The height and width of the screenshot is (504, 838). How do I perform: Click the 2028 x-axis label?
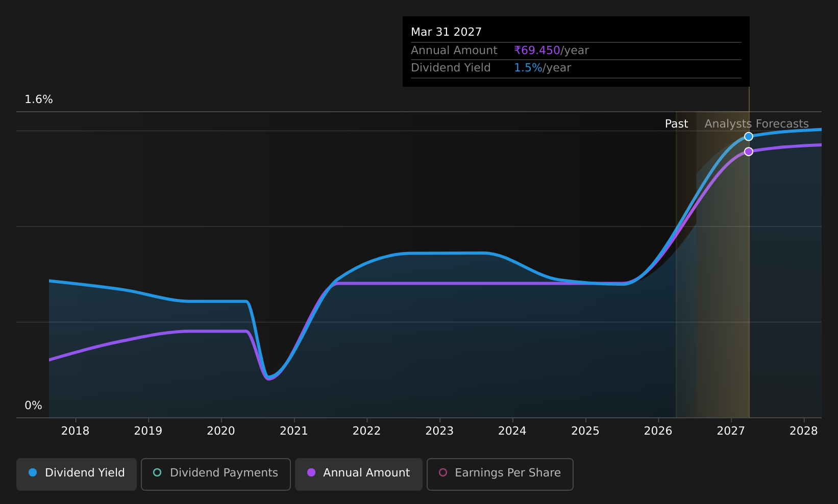804,431
